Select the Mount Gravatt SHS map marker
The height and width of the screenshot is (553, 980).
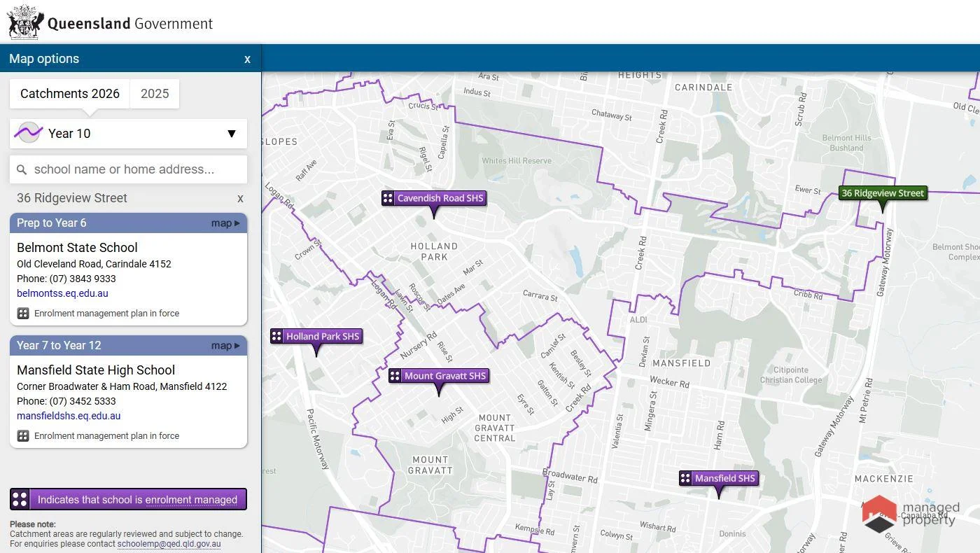[x=439, y=377]
